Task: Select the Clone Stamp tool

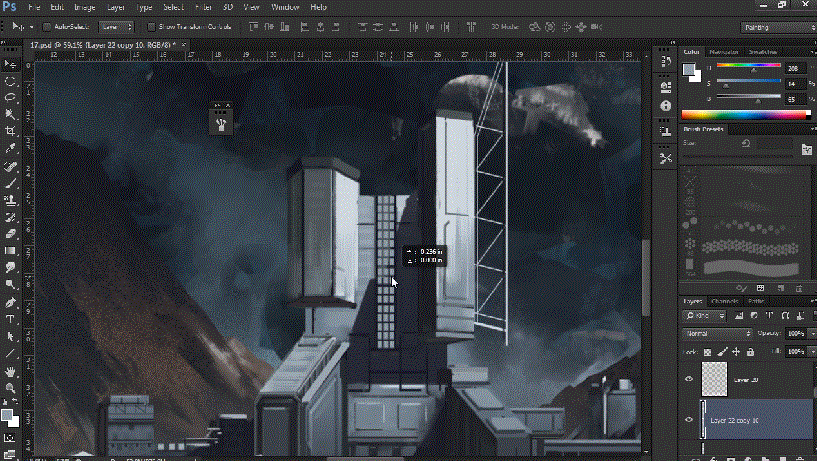Action: (x=10, y=200)
